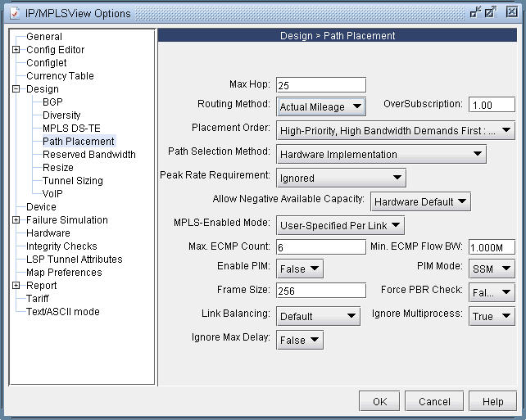Click the IP/MPLSView application icon in title bar
Screen dimensions: 526x420
pyautogui.click(x=12, y=12)
